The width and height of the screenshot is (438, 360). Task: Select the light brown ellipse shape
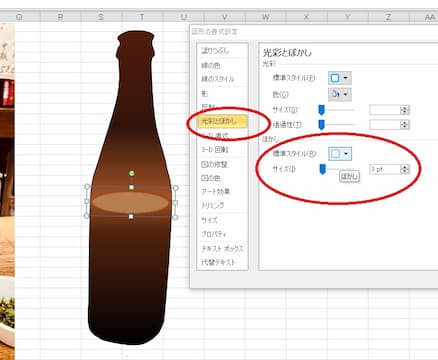coord(130,202)
